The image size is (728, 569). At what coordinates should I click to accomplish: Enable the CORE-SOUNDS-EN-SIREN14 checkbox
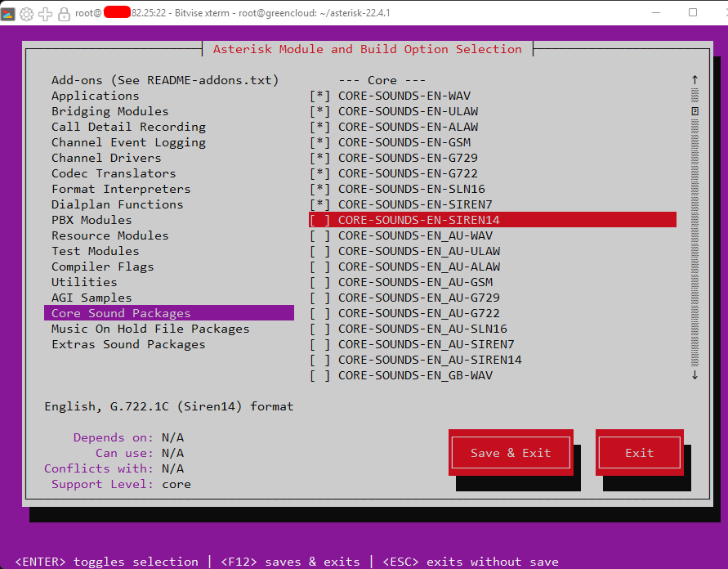click(x=320, y=220)
